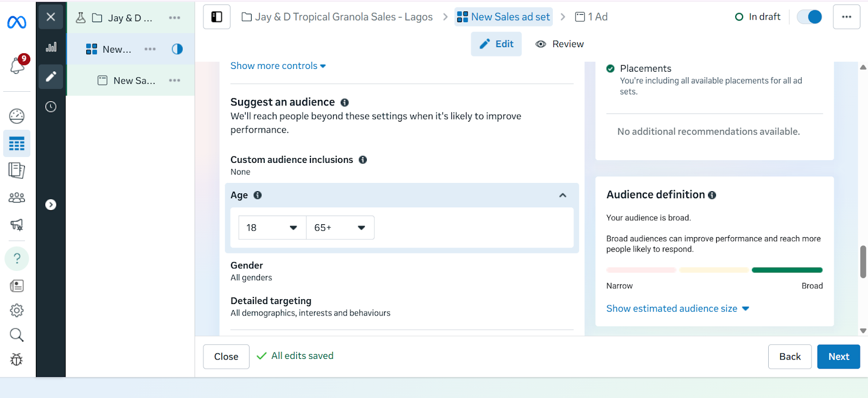Click the Back button
The image size is (868, 398).
coord(790,357)
